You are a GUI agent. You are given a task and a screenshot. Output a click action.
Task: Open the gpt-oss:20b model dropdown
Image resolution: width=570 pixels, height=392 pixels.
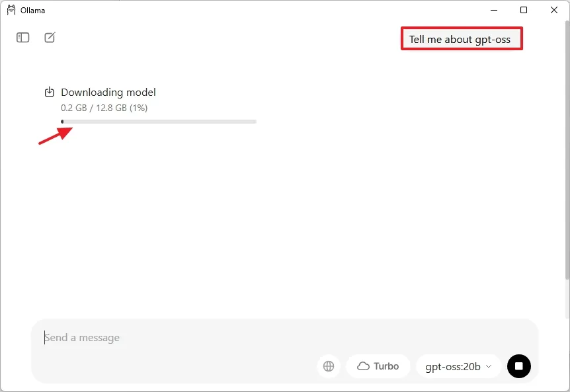(458, 366)
